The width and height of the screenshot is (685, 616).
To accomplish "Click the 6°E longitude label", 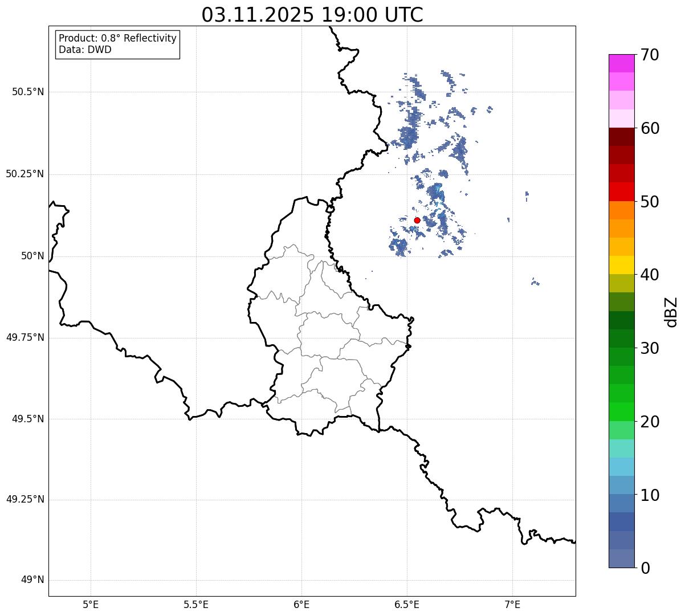I will pos(301,604).
